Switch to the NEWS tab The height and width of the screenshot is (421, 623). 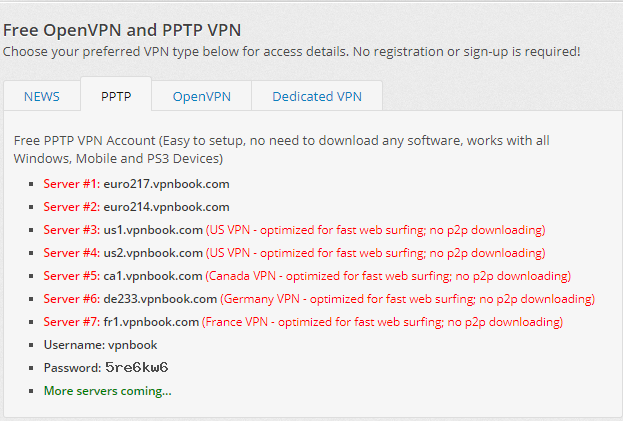42,97
